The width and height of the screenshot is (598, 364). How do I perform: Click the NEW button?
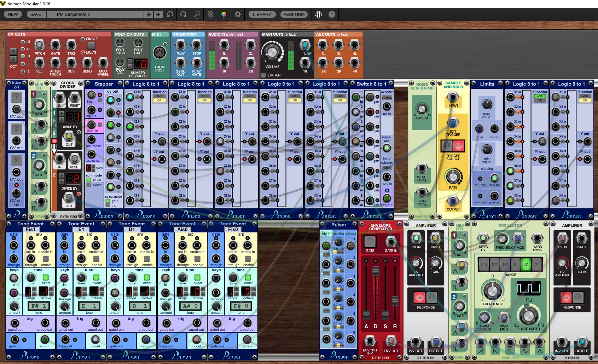[x=13, y=15]
